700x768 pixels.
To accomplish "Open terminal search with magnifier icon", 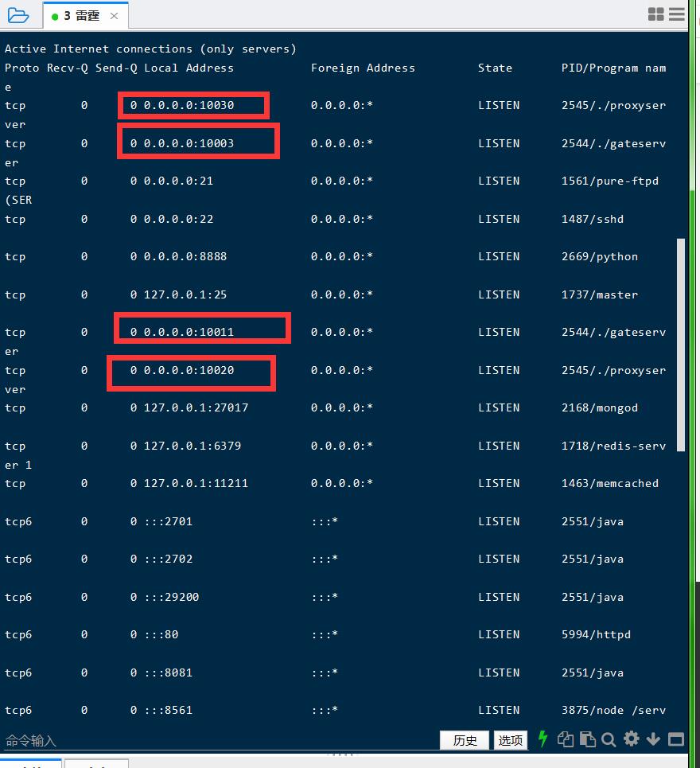I will (609, 739).
